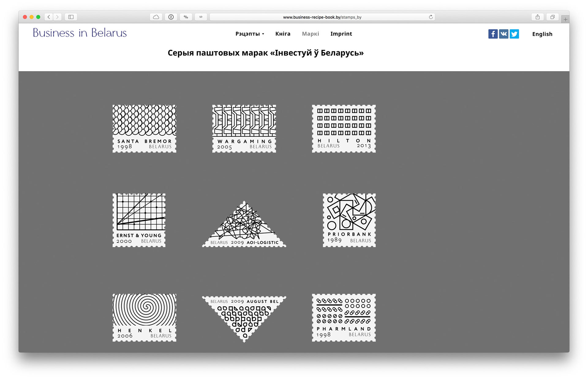Show Safari sidebar

click(71, 17)
